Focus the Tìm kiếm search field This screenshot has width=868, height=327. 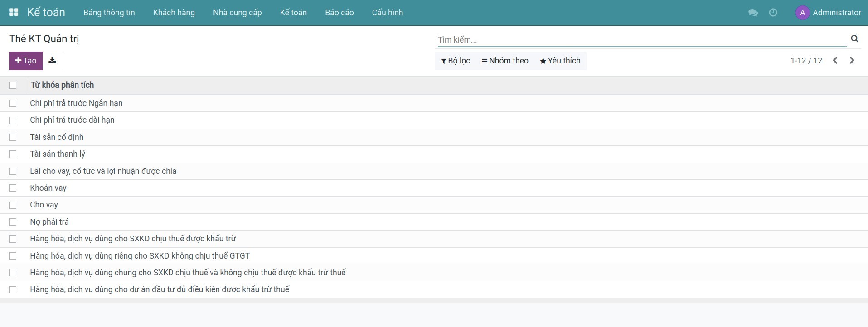[641, 40]
